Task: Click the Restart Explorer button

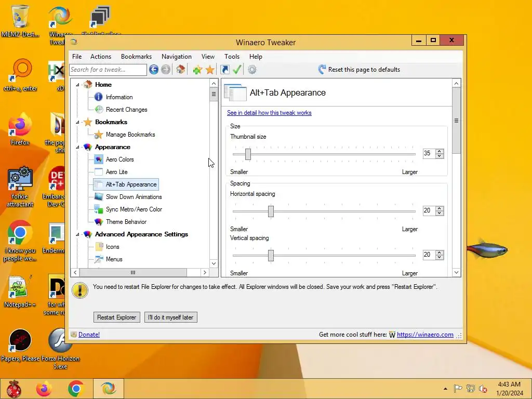Action: [117, 317]
